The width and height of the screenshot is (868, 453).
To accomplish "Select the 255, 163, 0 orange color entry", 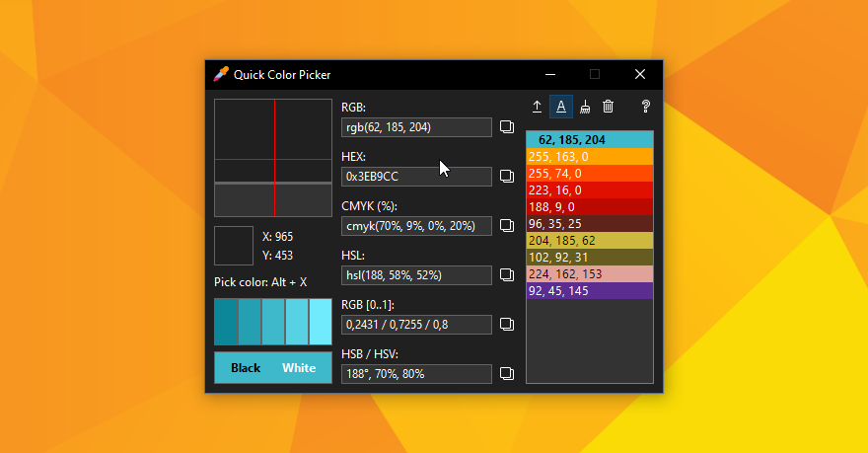I will click(x=589, y=156).
